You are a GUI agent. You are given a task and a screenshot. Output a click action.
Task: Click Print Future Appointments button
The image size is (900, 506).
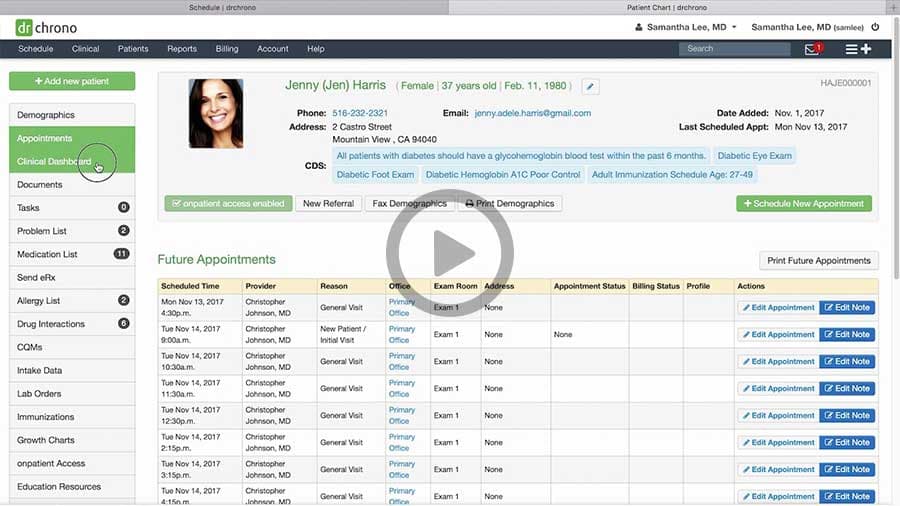click(818, 260)
